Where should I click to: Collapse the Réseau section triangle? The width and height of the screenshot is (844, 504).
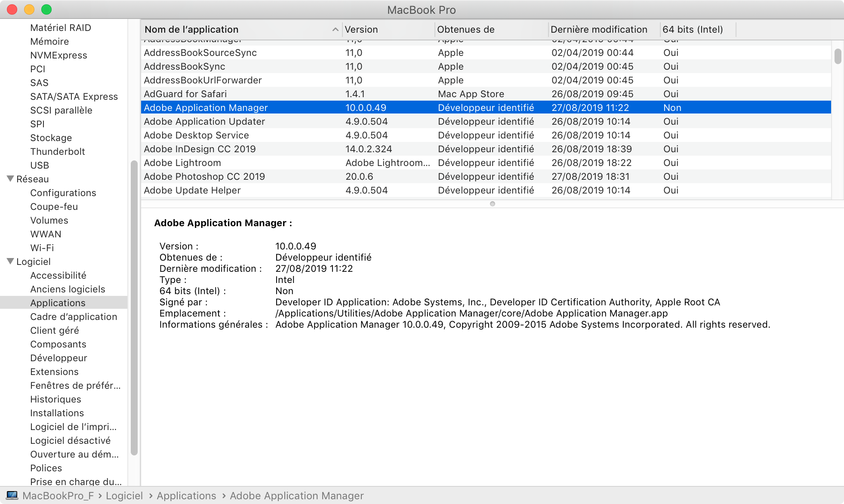10,178
